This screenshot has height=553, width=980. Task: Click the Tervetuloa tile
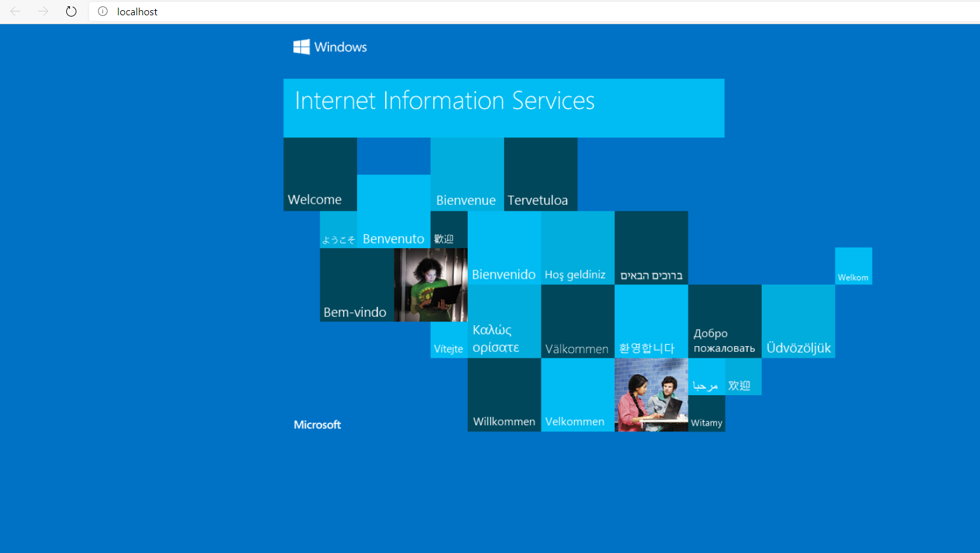coord(541,174)
